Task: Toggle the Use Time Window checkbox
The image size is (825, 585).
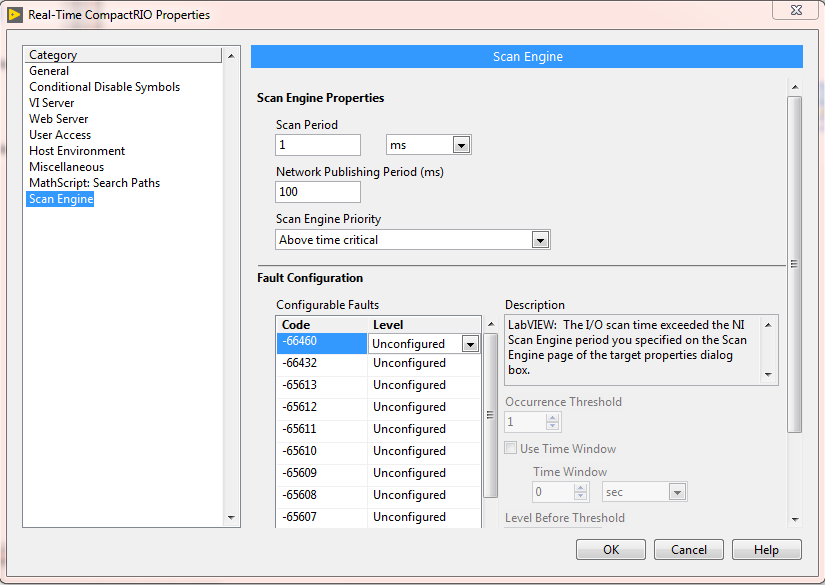Action: tap(510, 448)
